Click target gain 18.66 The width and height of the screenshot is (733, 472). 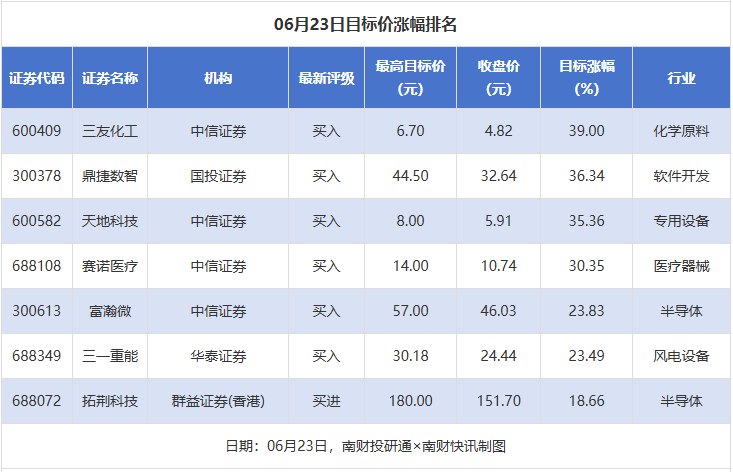coord(587,400)
